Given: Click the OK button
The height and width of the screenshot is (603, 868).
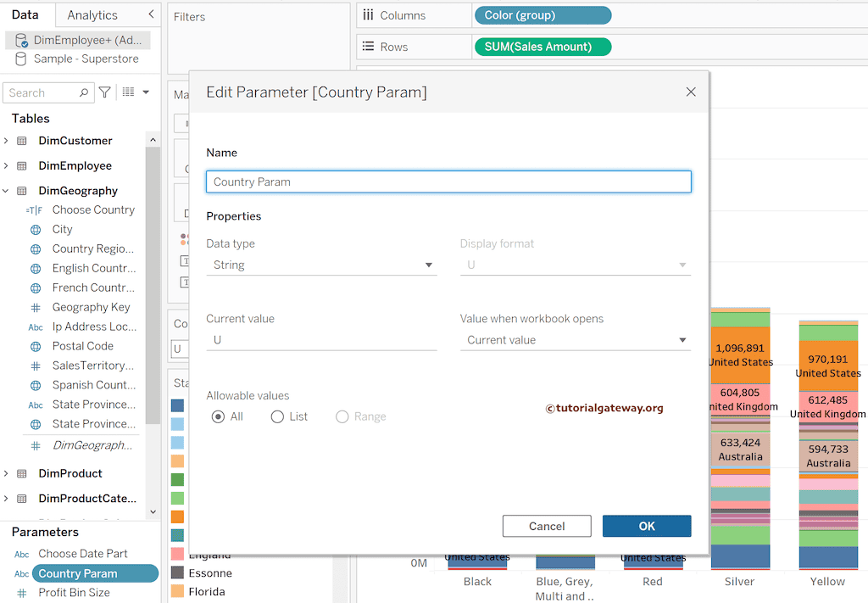Looking at the screenshot, I should pos(647,526).
